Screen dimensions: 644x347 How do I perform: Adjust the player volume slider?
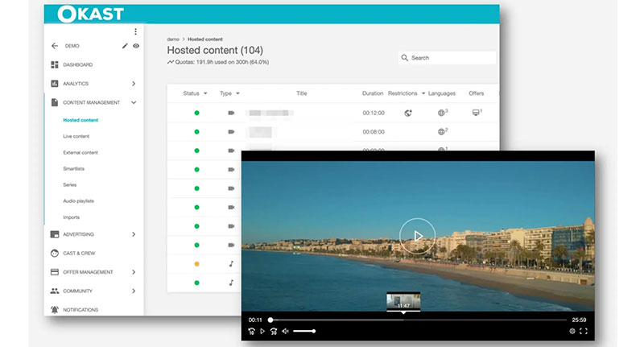click(304, 332)
